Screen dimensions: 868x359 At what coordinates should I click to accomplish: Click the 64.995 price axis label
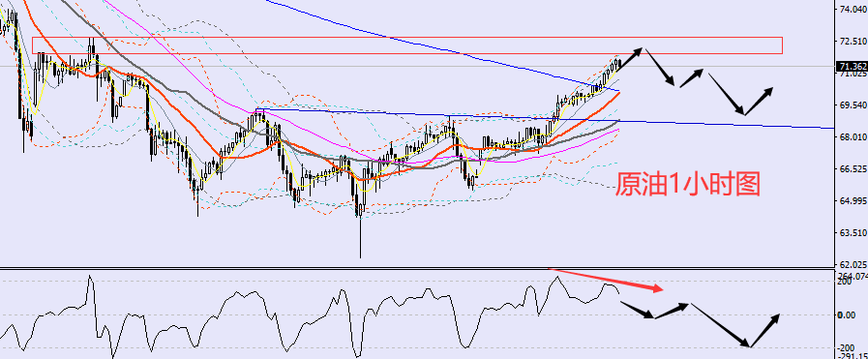pos(853,200)
